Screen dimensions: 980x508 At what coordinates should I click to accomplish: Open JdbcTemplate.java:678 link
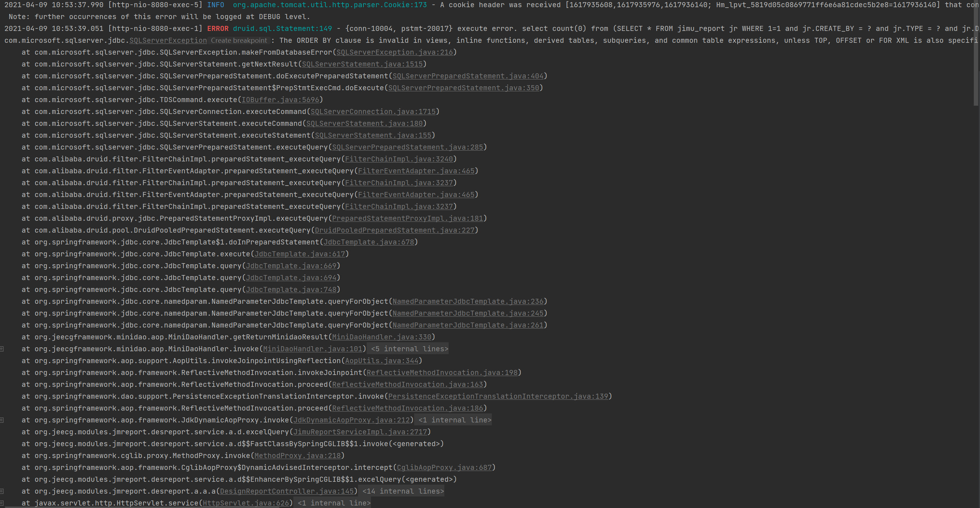point(368,242)
